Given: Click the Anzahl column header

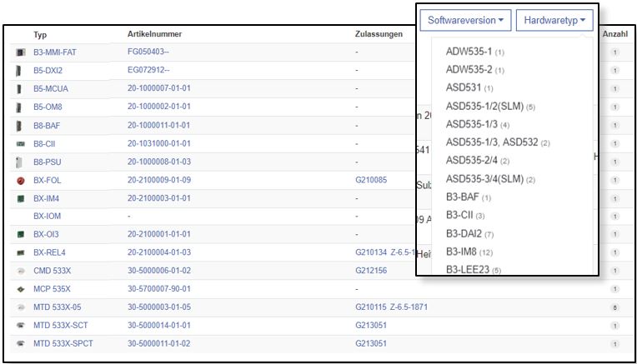Looking at the screenshot, I should (615, 34).
